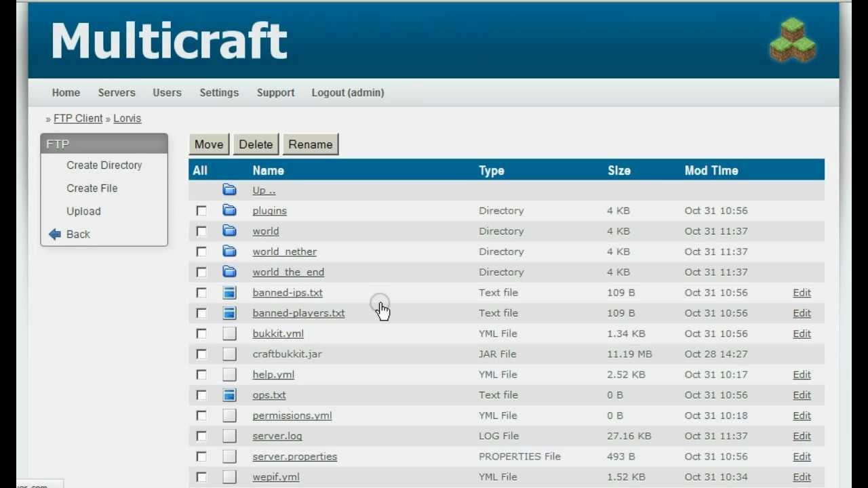Open the plugins folder icon
868x488 pixels.
[x=229, y=210]
